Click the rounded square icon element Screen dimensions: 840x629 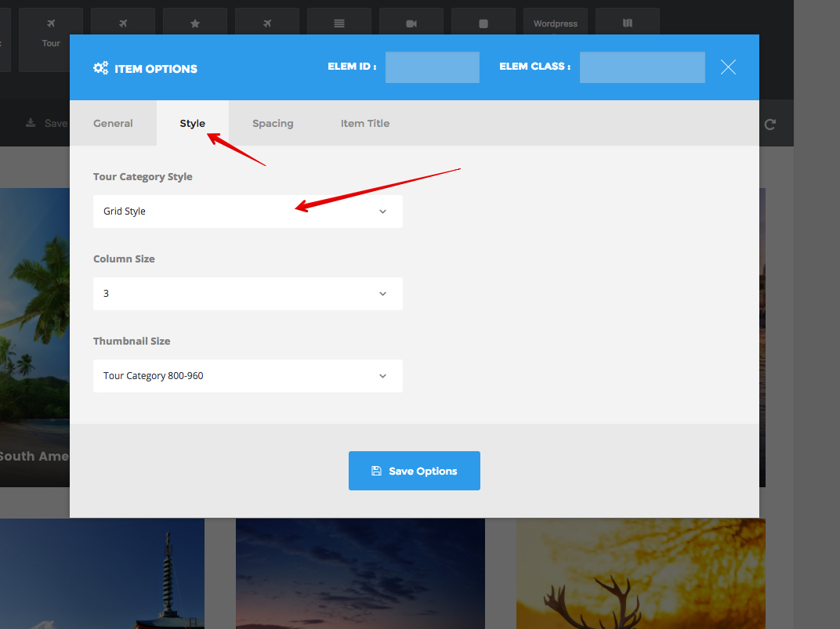tap(483, 23)
